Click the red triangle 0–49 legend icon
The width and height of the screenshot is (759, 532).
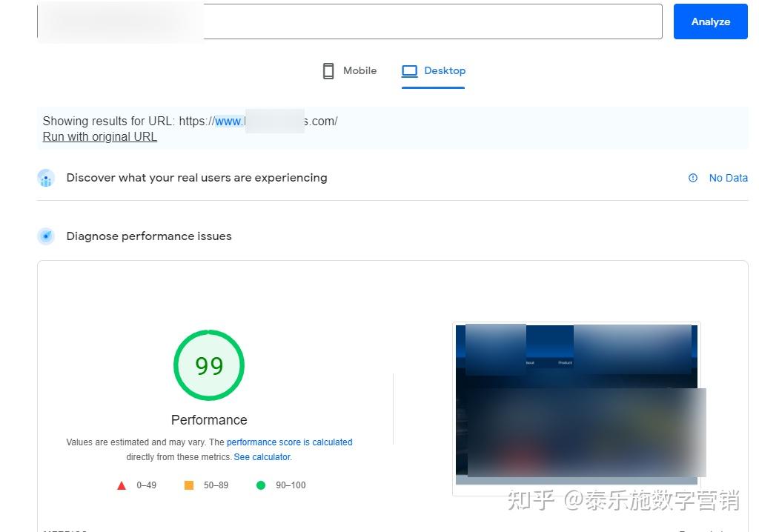[x=122, y=485]
